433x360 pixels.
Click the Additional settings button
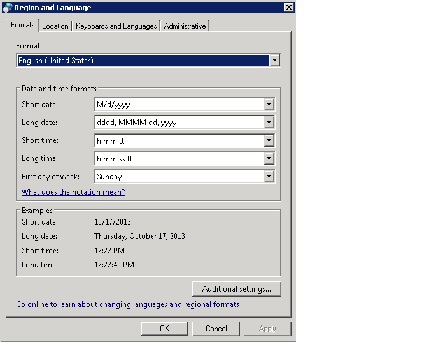coord(236,289)
